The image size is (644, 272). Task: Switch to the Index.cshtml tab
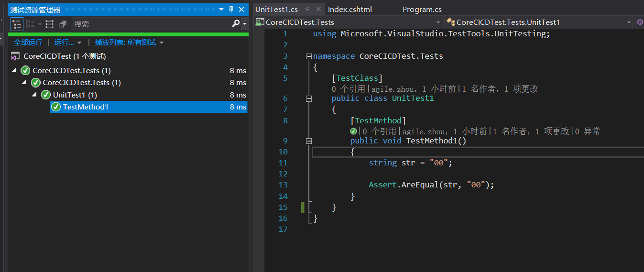click(x=349, y=10)
